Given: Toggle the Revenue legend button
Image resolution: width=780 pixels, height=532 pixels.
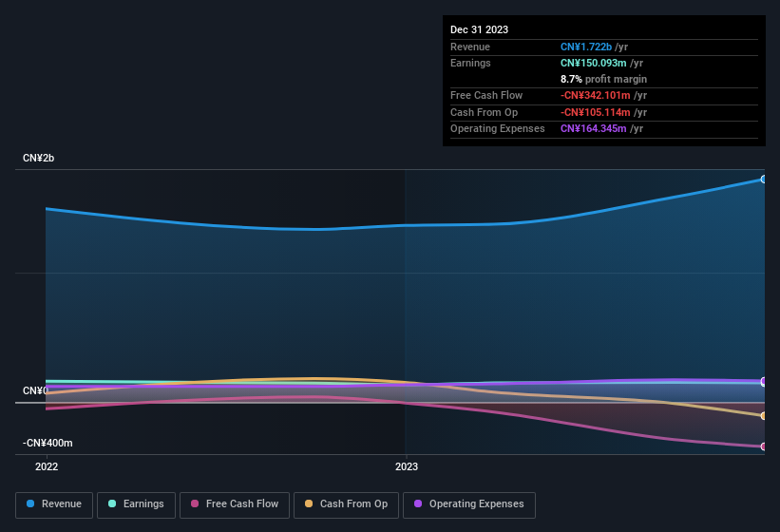Looking at the screenshot, I should click(54, 505).
